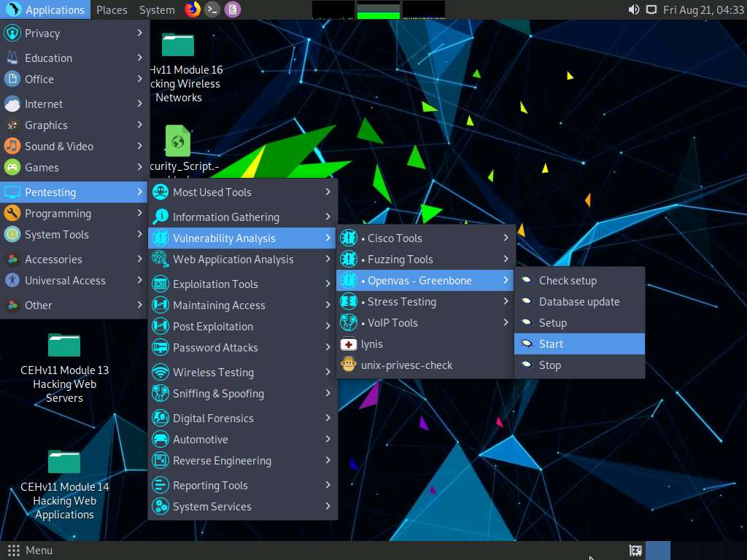Click the Most Used Tools skull icon
This screenshot has width=747, height=560.
(x=160, y=192)
